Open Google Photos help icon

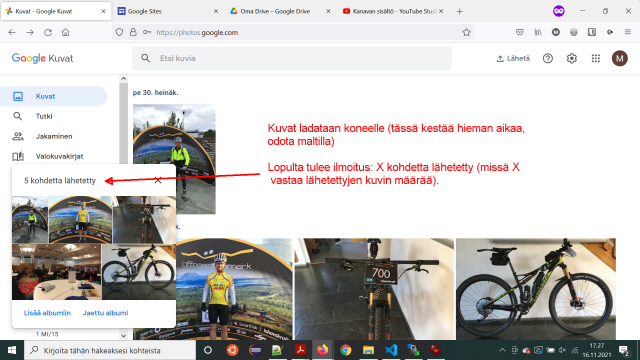point(548,58)
